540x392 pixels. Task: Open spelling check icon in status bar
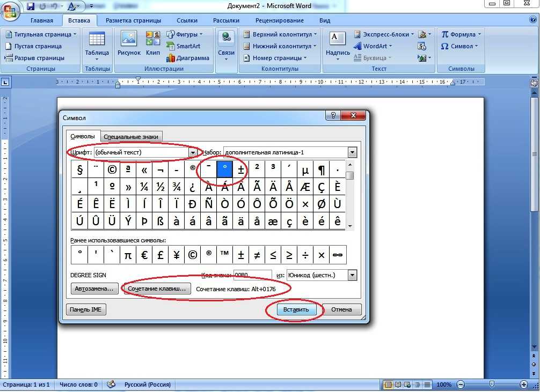tap(111, 384)
